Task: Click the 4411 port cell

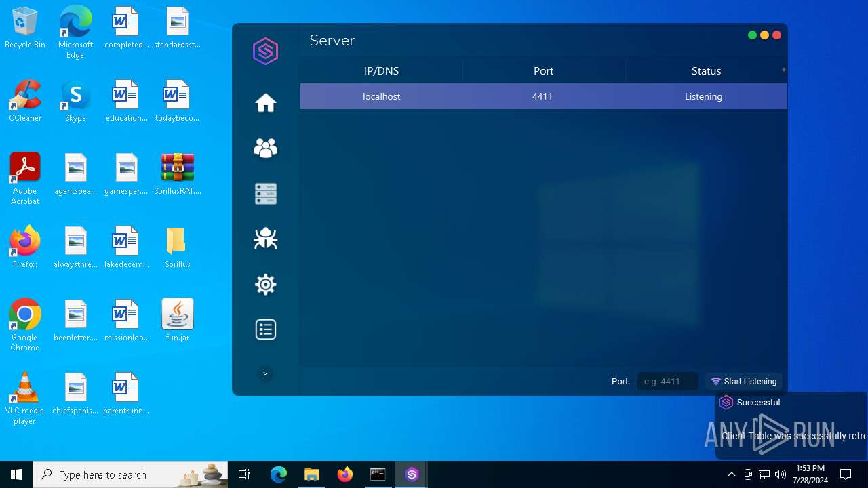Action: [x=542, y=96]
